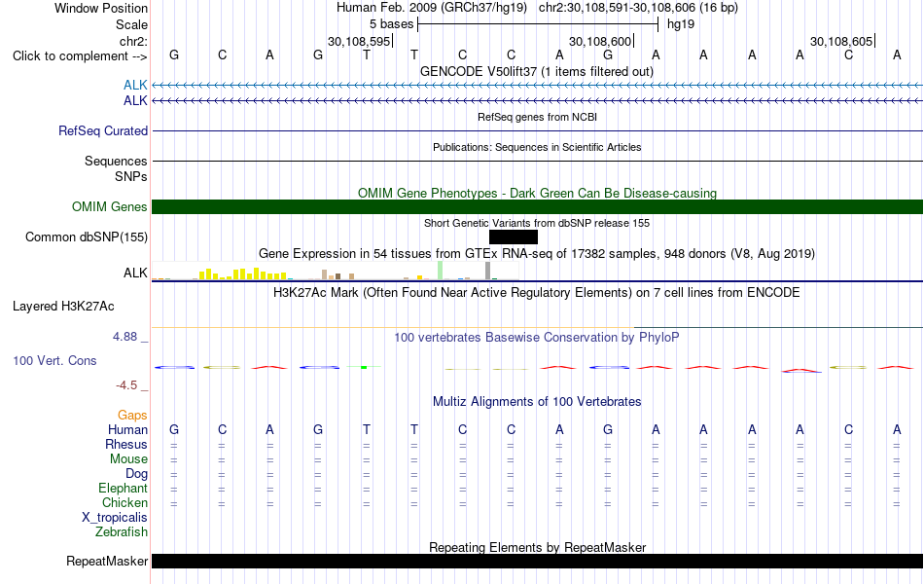Open 'Publications: Sequences in Scientific Articles' title
The width and height of the screenshot is (924, 584).
(x=537, y=147)
